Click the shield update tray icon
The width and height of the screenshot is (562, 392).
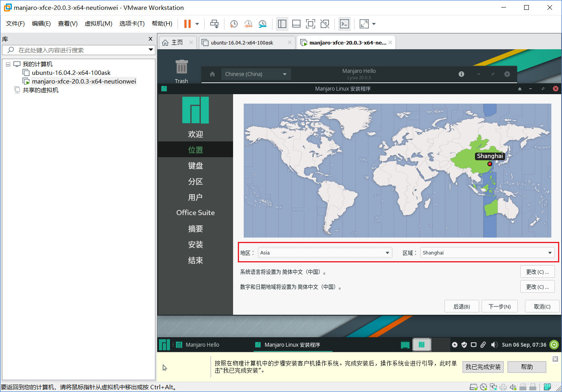pos(464,345)
